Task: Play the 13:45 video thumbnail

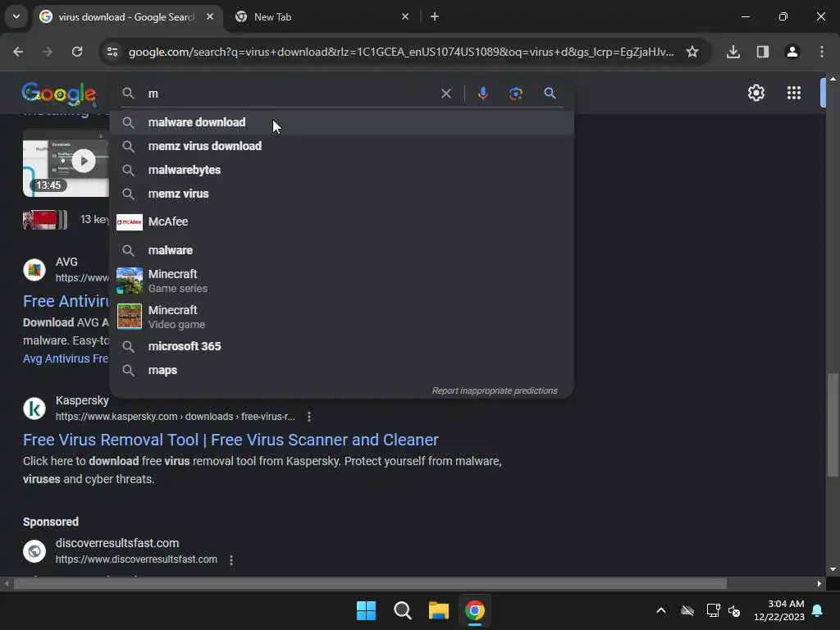Action: tap(66, 163)
